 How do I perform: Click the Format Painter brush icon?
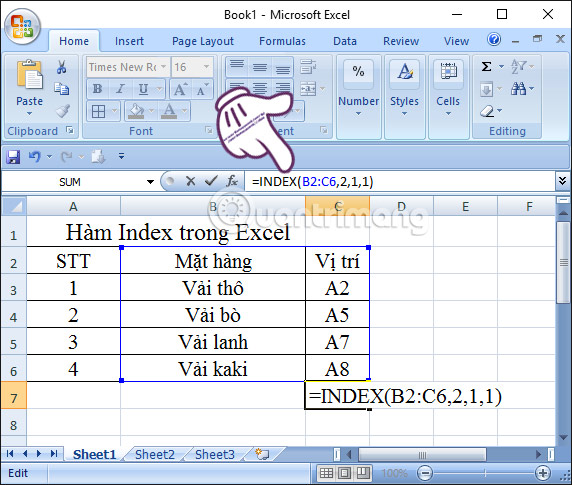pyautogui.click(x=62, y=111)
